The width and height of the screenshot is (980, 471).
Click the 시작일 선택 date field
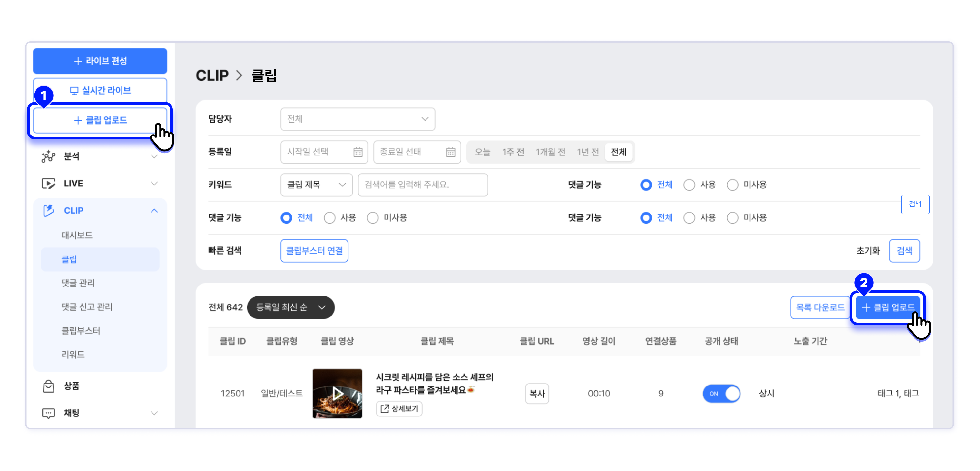[x=324, y=152]
